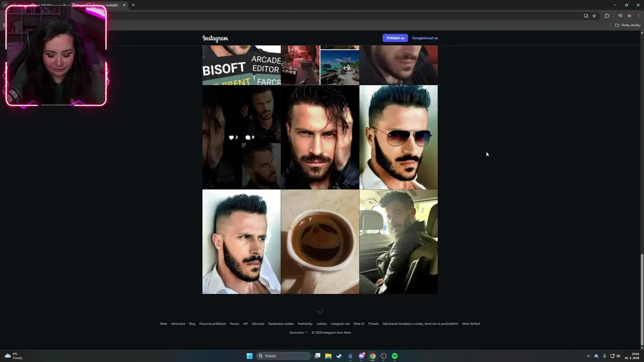Open the Lokality footer link

321,324
